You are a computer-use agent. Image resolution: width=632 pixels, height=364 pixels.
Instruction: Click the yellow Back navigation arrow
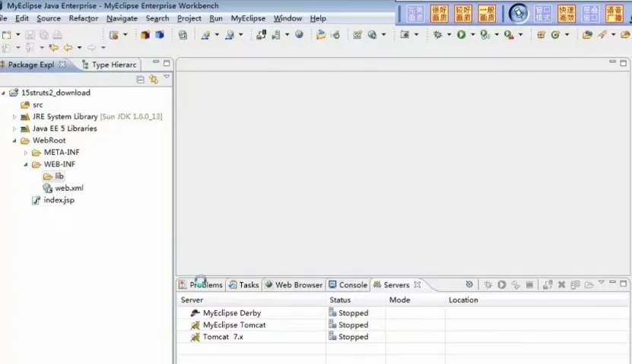pos(68,48)
